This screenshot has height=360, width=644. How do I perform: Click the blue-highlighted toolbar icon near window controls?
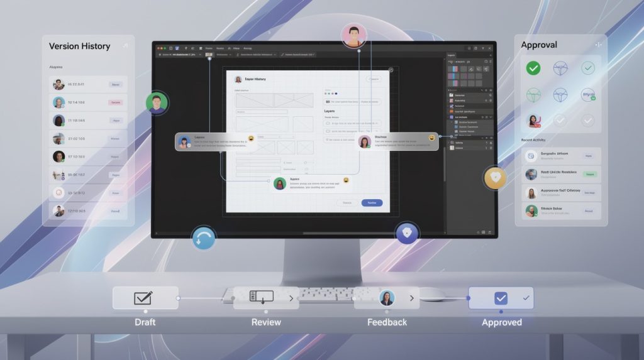(177, 48)
